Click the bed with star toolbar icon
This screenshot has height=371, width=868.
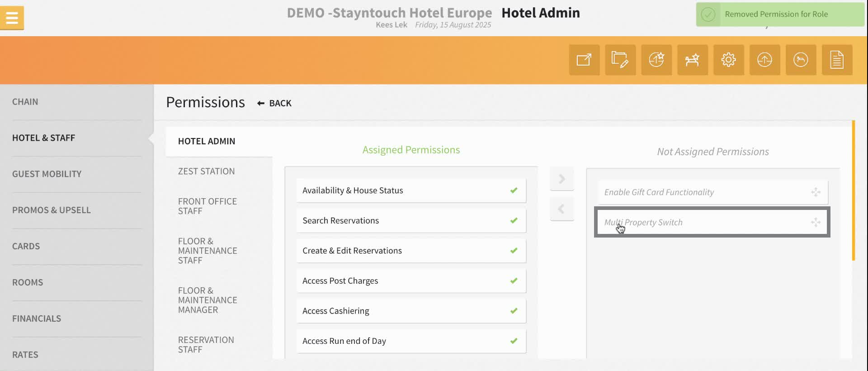click(693, 60)
